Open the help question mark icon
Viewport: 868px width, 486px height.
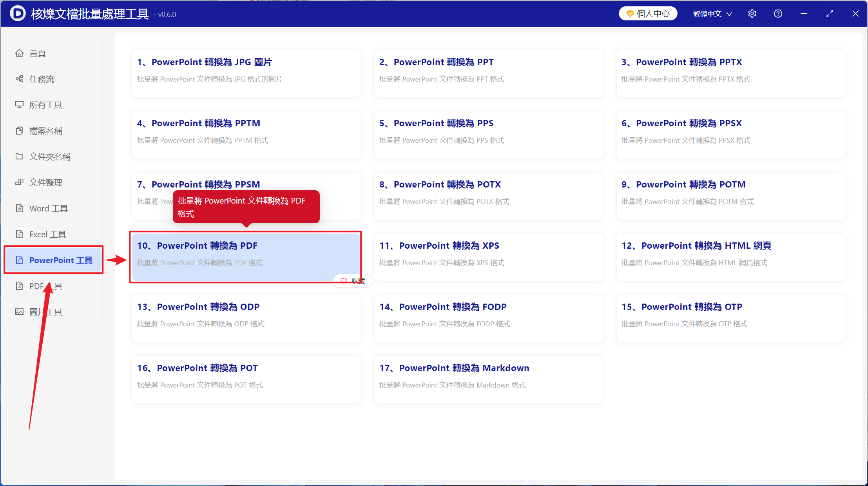(x=778, y=14)
